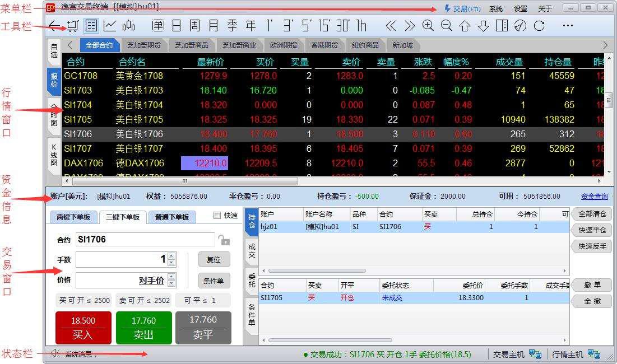The width and height of the screenshot is (617, 364).
Task: Click the ... toolbar overflow menu
Action: coord(567,25)
